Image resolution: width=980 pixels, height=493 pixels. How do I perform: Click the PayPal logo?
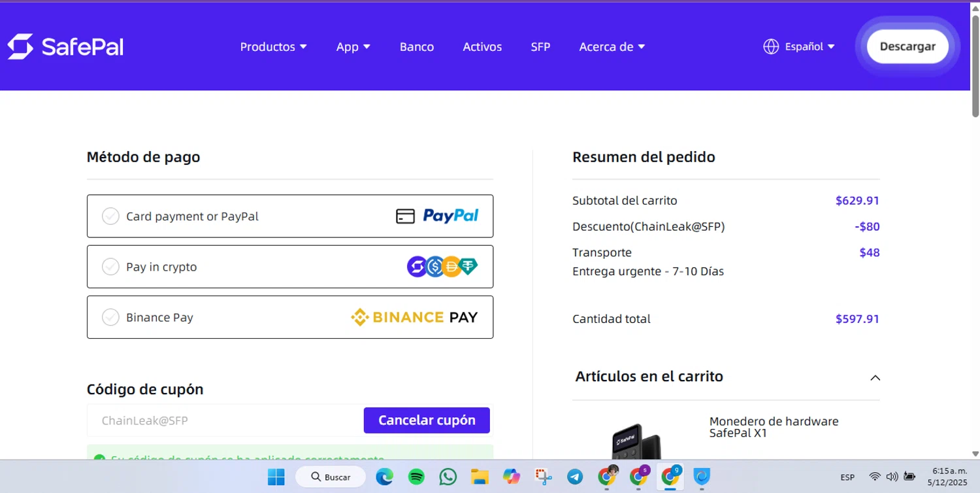451,216
